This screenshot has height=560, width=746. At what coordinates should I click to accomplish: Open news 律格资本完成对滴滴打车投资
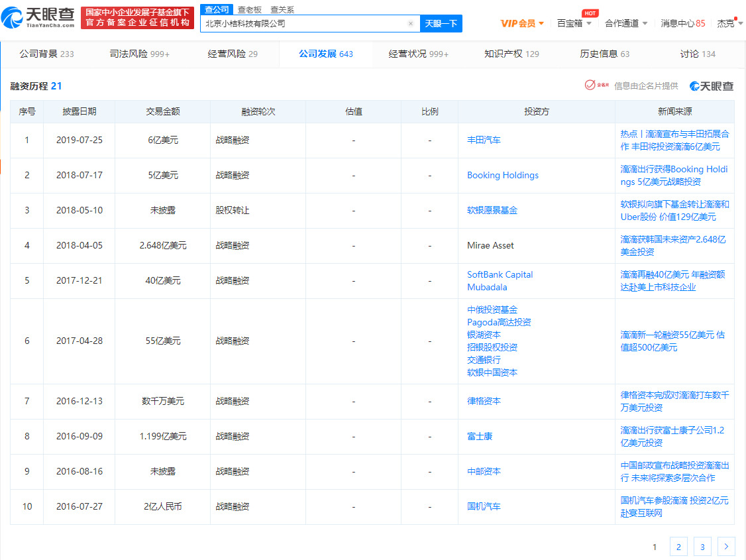(x=674, y=401)
